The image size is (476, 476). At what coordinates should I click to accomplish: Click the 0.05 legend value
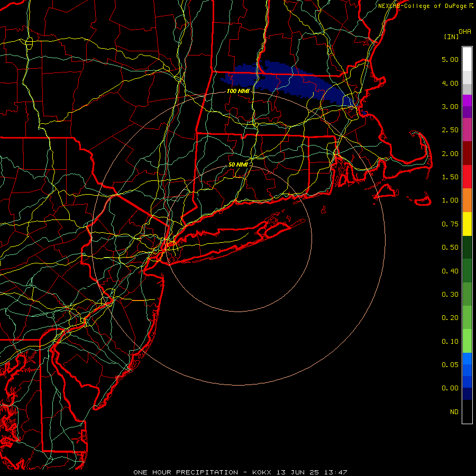tap(450, 365)
